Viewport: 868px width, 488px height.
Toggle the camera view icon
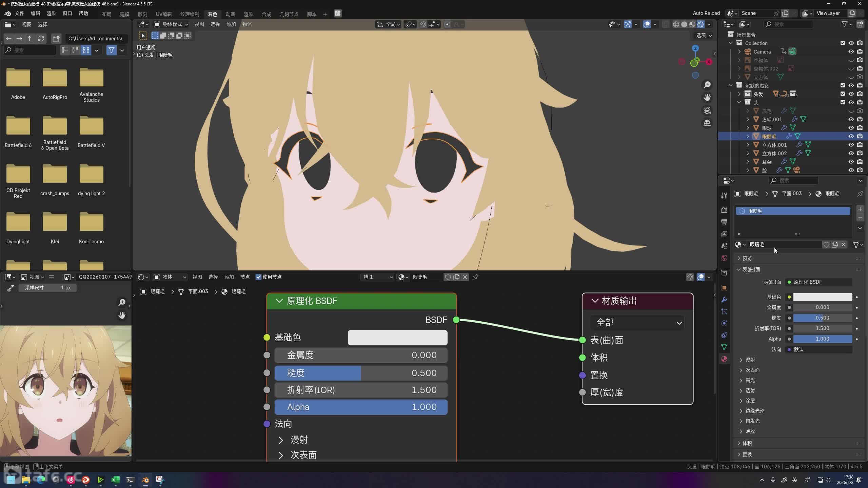pyautogui.click(x=707, y=110)
